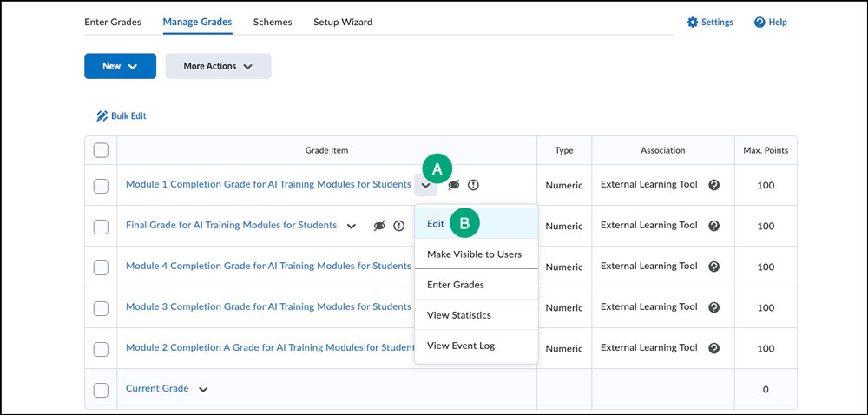Collapse Module 1 Completion Grade actions chevron

(x=425, y=186)
